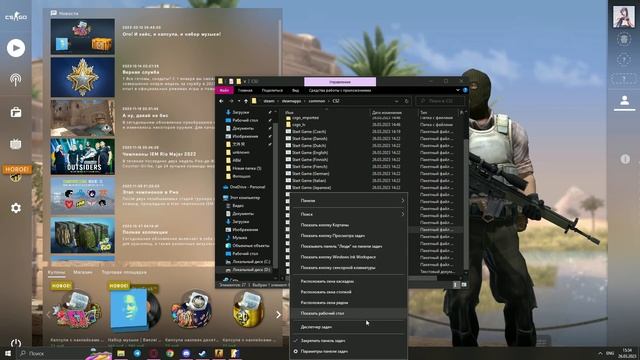Open the item marked НОВОЕ! in sidebar
The image size is (640, 360).
[x=16, y=173]
